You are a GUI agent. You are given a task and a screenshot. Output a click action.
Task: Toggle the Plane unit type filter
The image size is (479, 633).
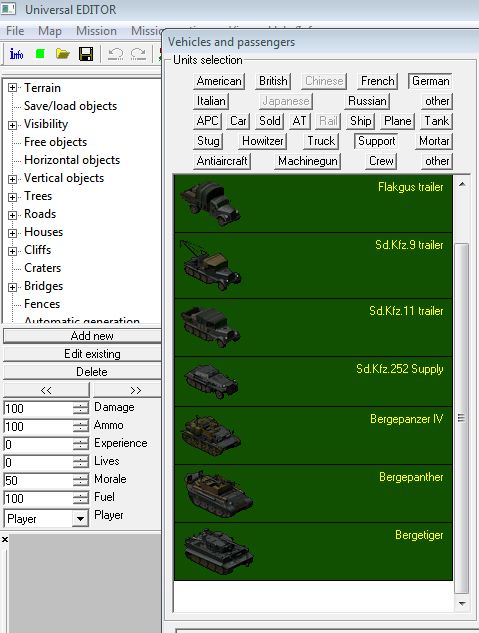[x=397, y=121]
